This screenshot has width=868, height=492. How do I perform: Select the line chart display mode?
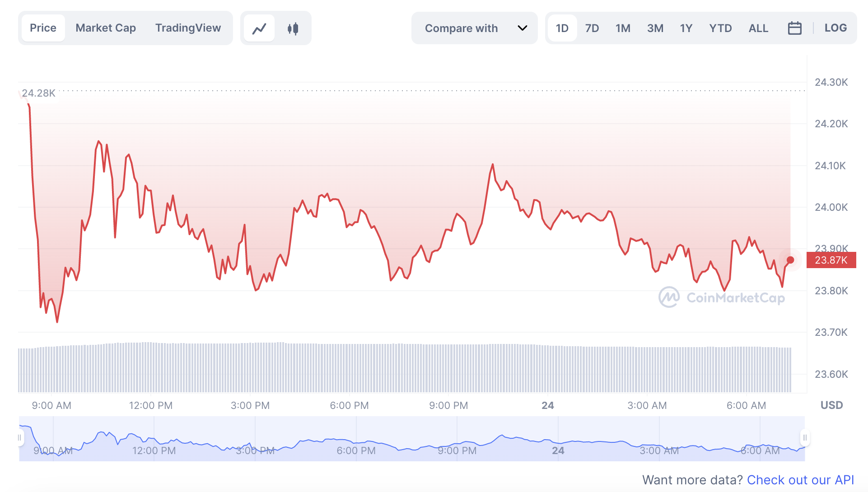click(x=259, y=28)
